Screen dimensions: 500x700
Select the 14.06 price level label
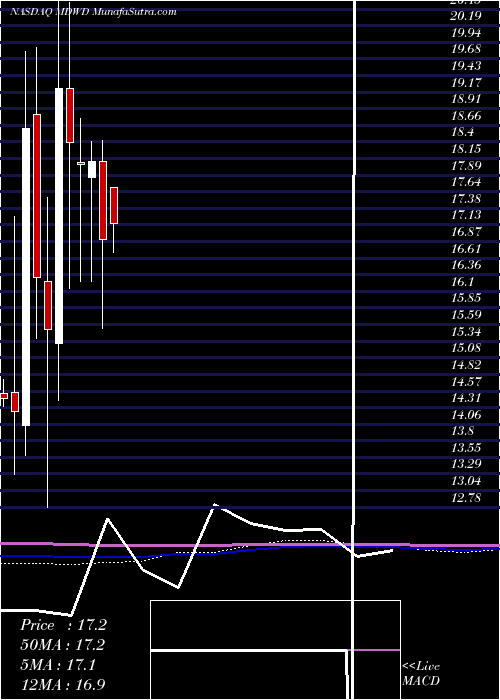[x=467, y=414]
